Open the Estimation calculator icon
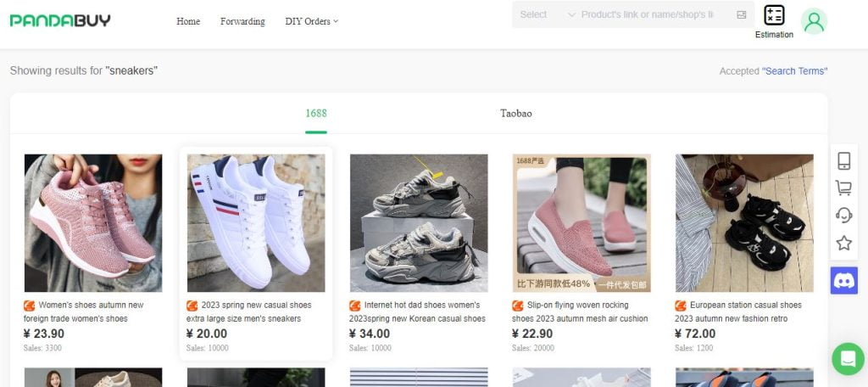Screen dimensions: 868x387 tap(774, 16)
